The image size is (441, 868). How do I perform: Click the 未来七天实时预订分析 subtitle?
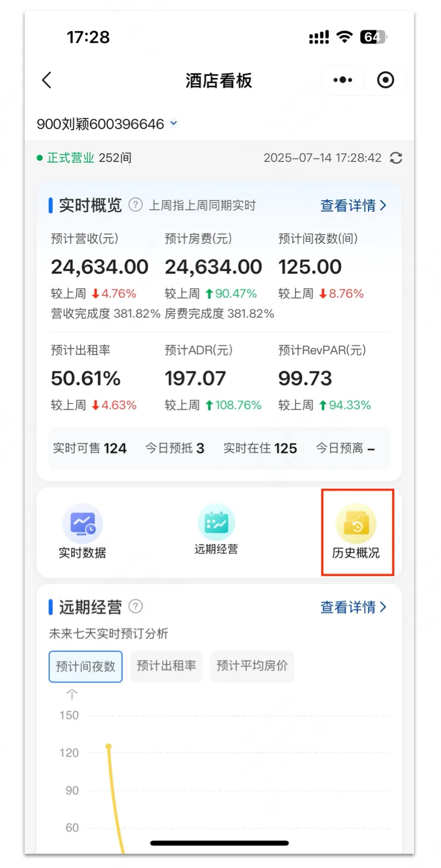[x=109, y=634]
